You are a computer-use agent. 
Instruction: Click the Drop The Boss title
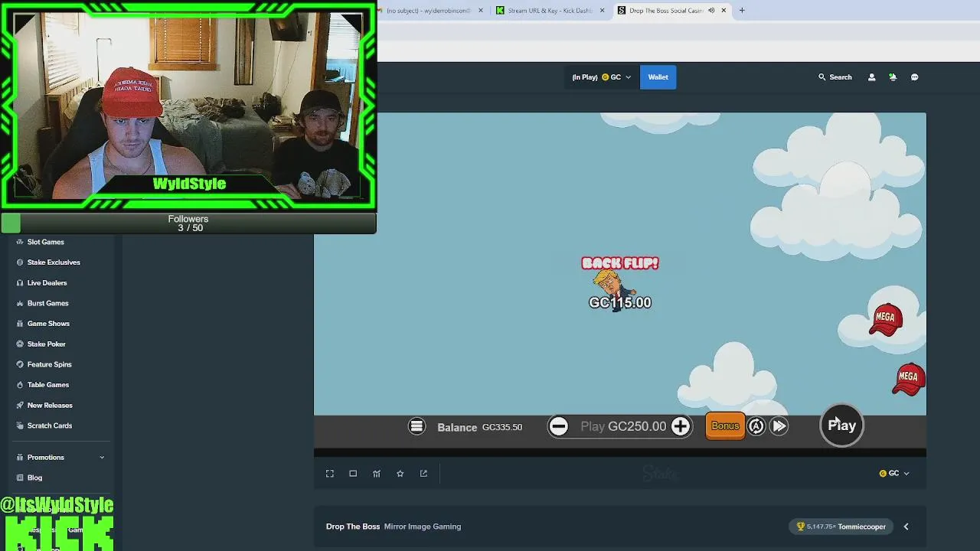[353, 527]
